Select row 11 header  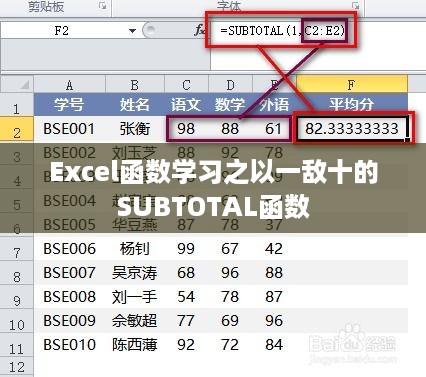(x=17, y=346)
